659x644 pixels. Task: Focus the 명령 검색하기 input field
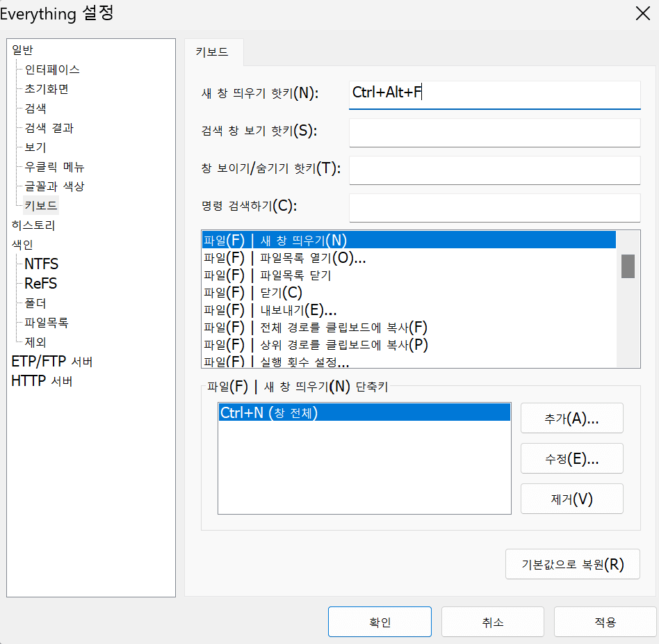[494, 207]
